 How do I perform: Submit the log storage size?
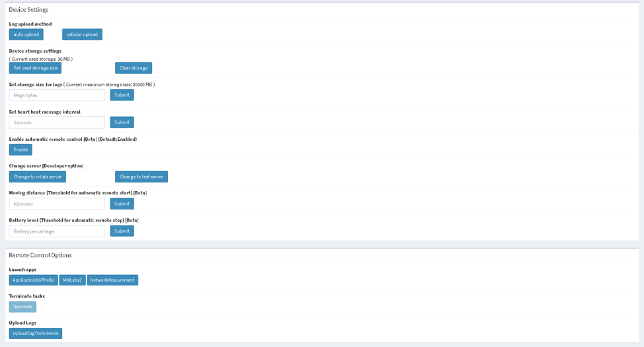[122, 95]
